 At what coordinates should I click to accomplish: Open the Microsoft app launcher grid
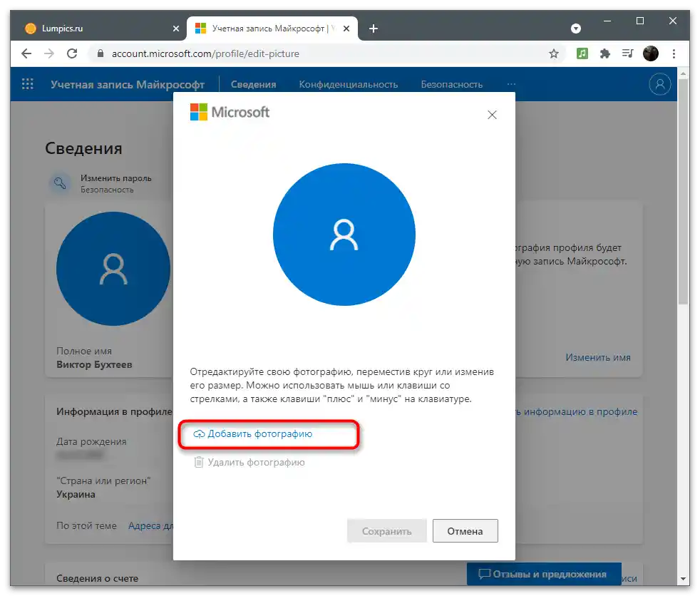point(28,84)
